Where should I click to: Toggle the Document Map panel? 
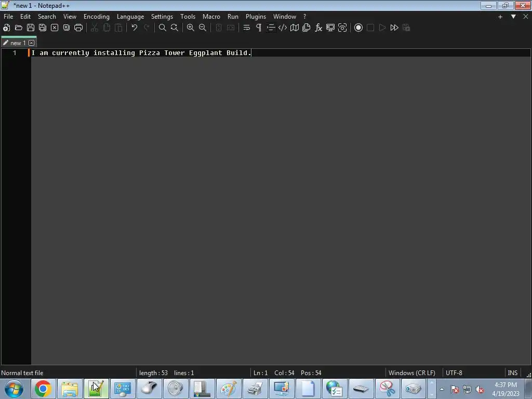click(295, 28)
